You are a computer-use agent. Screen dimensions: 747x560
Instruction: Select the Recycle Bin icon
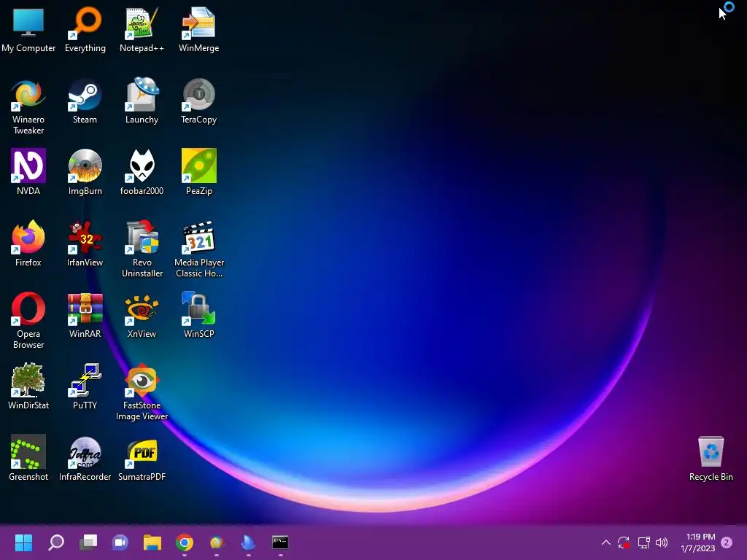click(x=711, y=458)
